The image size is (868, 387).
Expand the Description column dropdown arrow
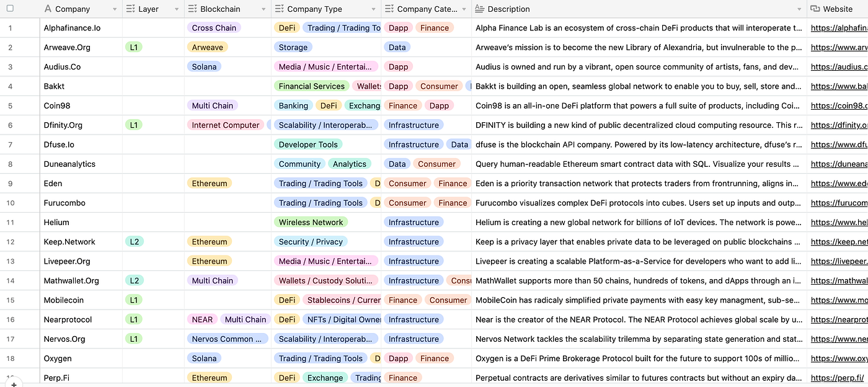point(799,9)
